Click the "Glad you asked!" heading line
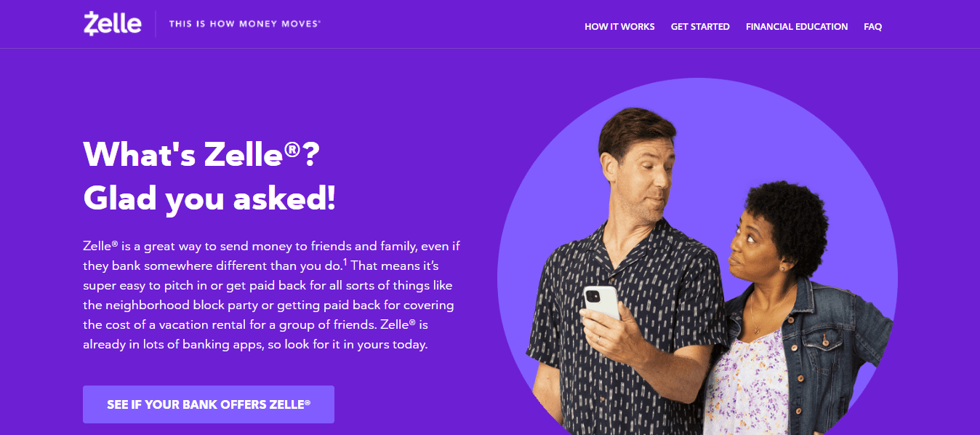 tap(209, 198)
